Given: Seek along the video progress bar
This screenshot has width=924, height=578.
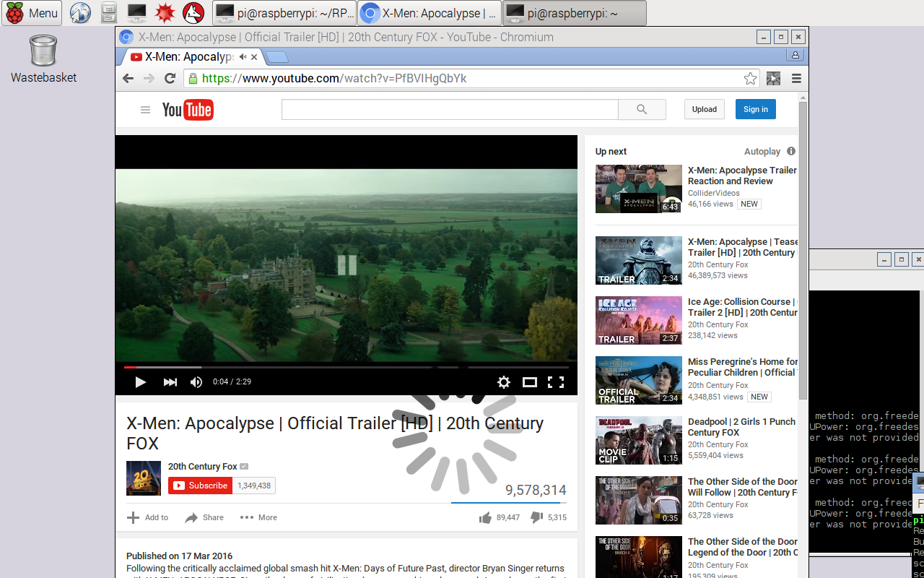Looking at the screenshot, I should [346, 367].
